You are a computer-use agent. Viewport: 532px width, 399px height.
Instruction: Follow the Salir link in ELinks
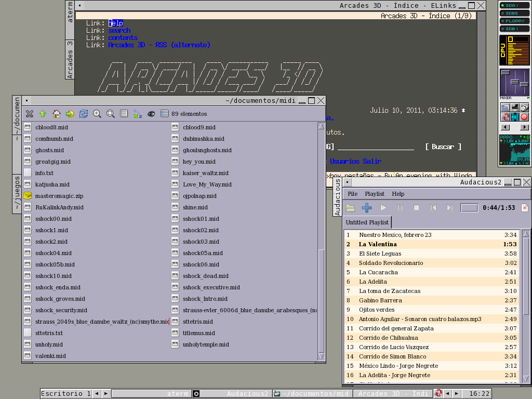pyautogui.click(x=372, y=161)
